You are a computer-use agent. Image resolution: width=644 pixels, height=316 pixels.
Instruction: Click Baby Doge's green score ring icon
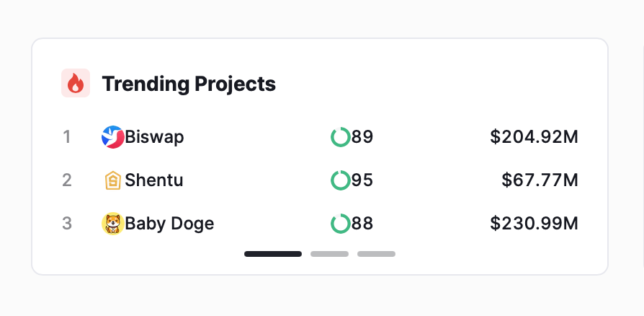pos(341,224)
